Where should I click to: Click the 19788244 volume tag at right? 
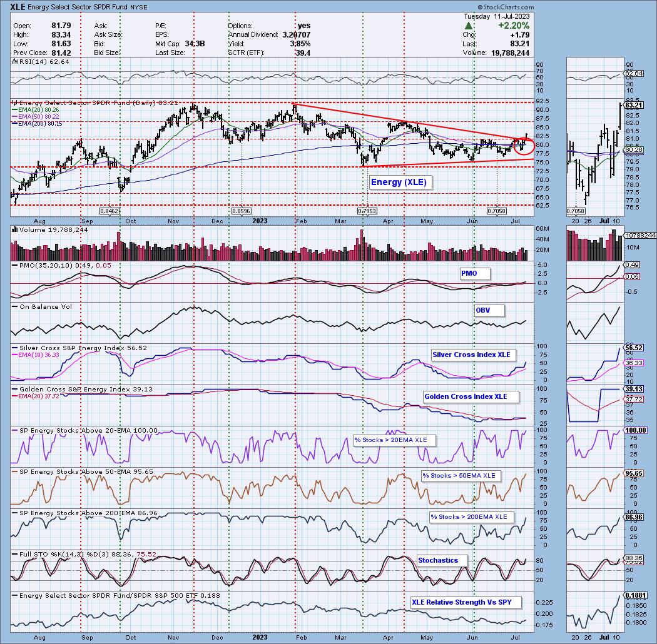[640, 236]
